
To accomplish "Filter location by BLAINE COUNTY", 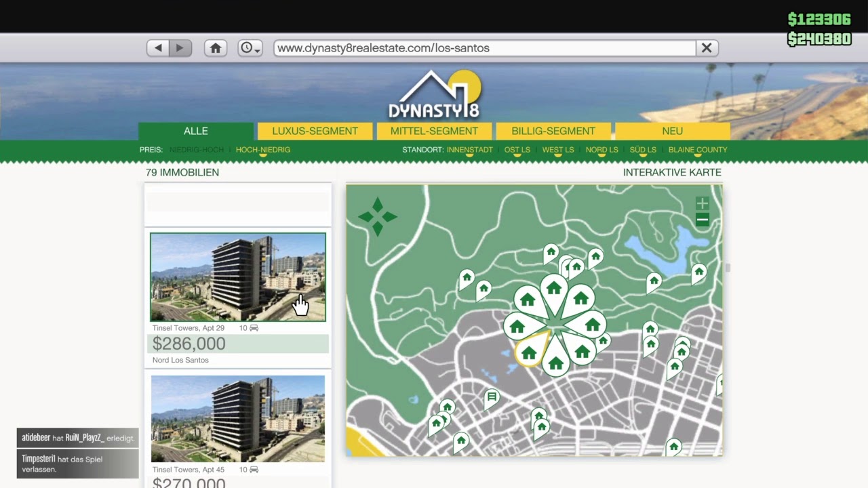I will [698, 150].
